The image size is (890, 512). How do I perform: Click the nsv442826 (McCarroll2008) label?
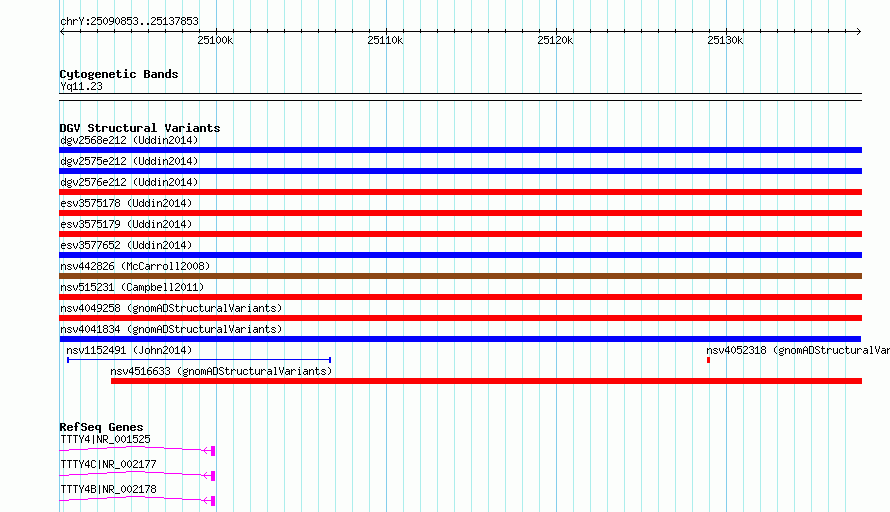tap(135, 266)
